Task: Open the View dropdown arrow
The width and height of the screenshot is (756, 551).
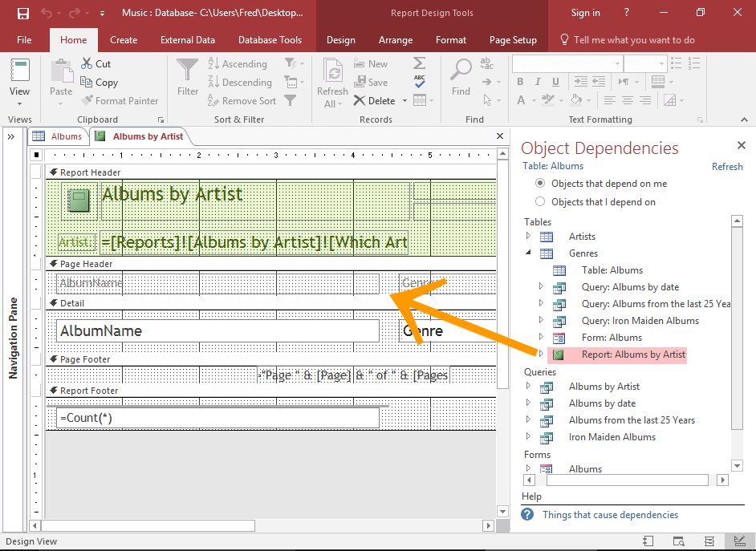Action: [19, 104]
